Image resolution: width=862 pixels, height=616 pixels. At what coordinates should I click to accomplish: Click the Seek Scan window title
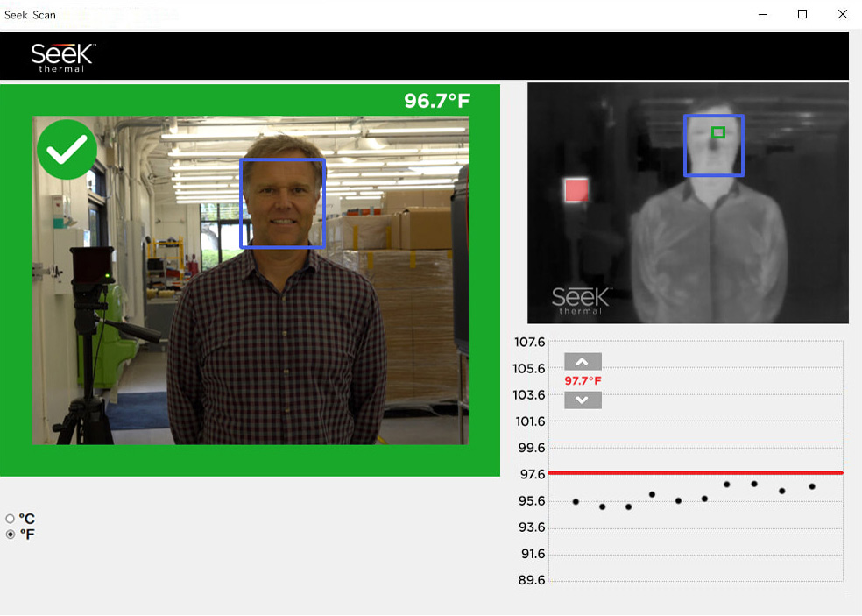31,15
